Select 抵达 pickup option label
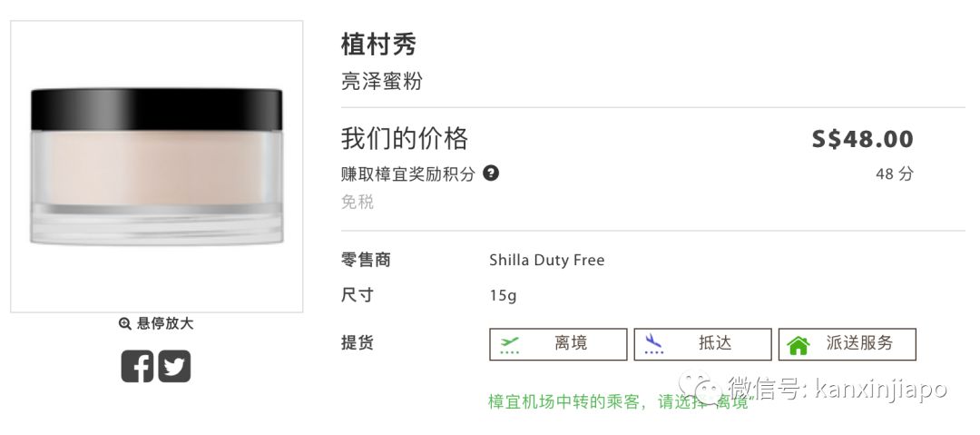The width and height of the screenshot is (980, 435). point(714,343)
